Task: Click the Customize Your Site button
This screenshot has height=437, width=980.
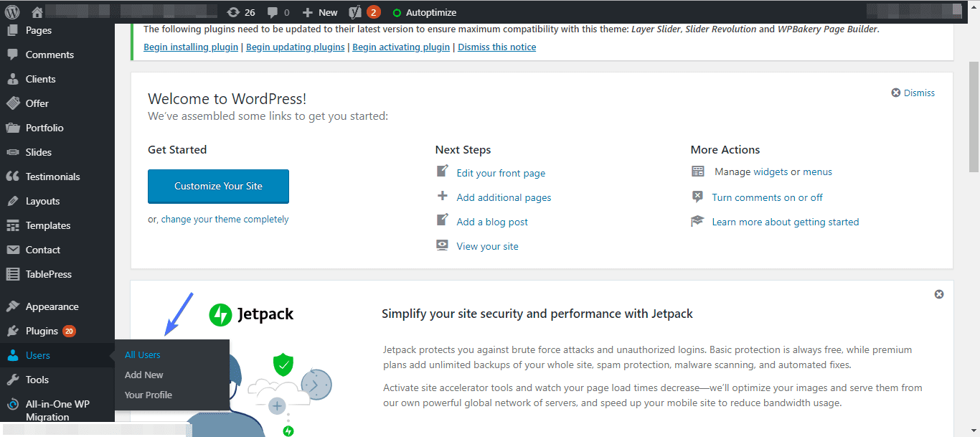Action: click(218, 187)
